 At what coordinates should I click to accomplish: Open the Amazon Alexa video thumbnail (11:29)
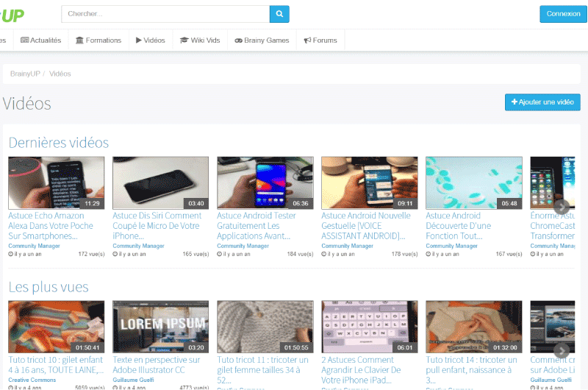57,182
